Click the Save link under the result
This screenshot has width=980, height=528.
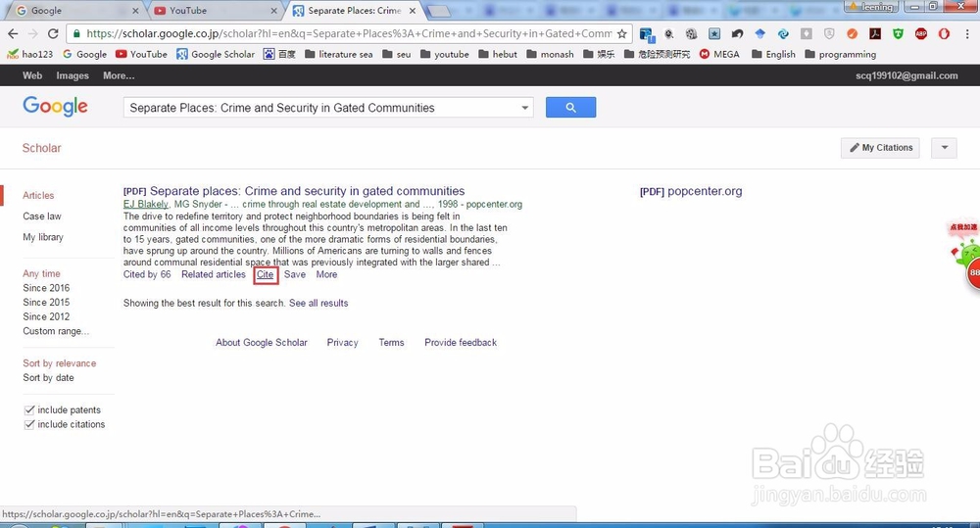coord(295,274)
